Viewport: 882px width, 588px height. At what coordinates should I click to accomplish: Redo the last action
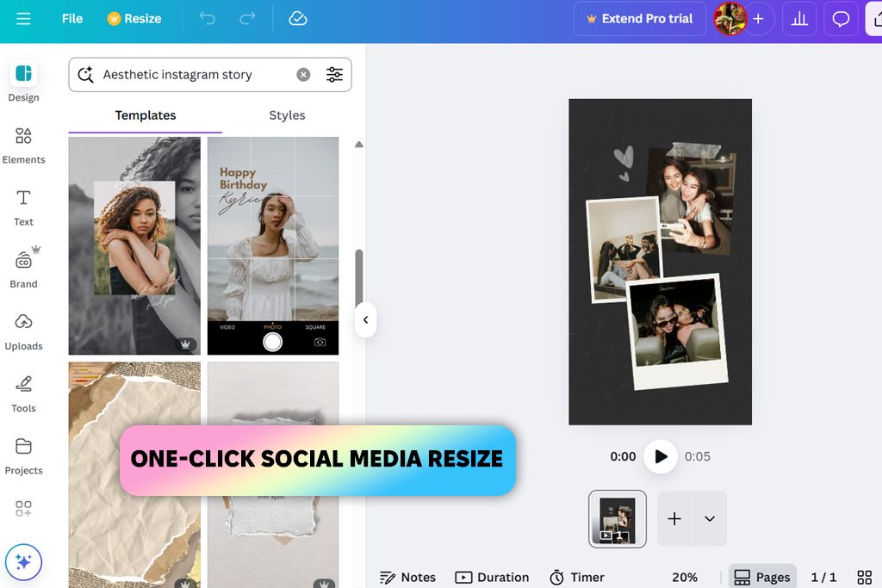click(x=247, y=19)
